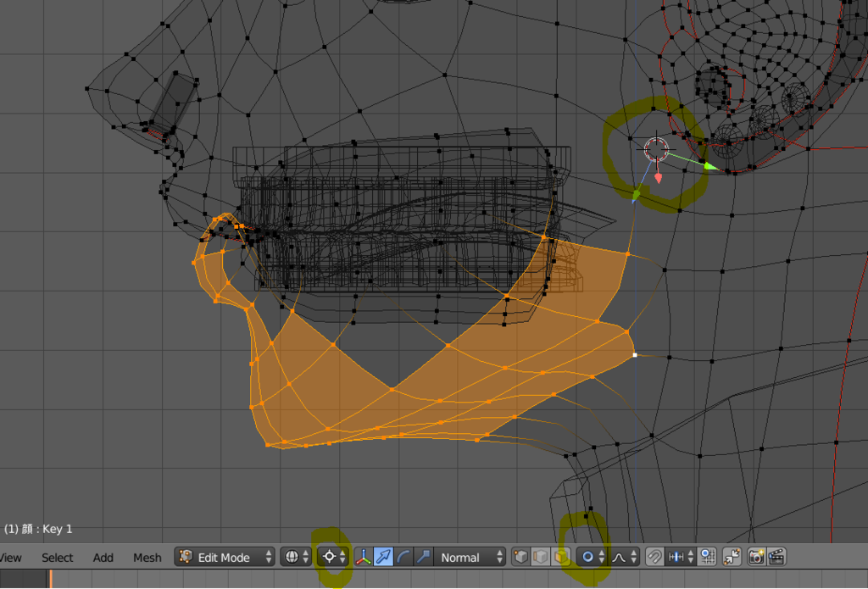Click the "(1) 顔 : Key 1" object info text

(38, 529)
